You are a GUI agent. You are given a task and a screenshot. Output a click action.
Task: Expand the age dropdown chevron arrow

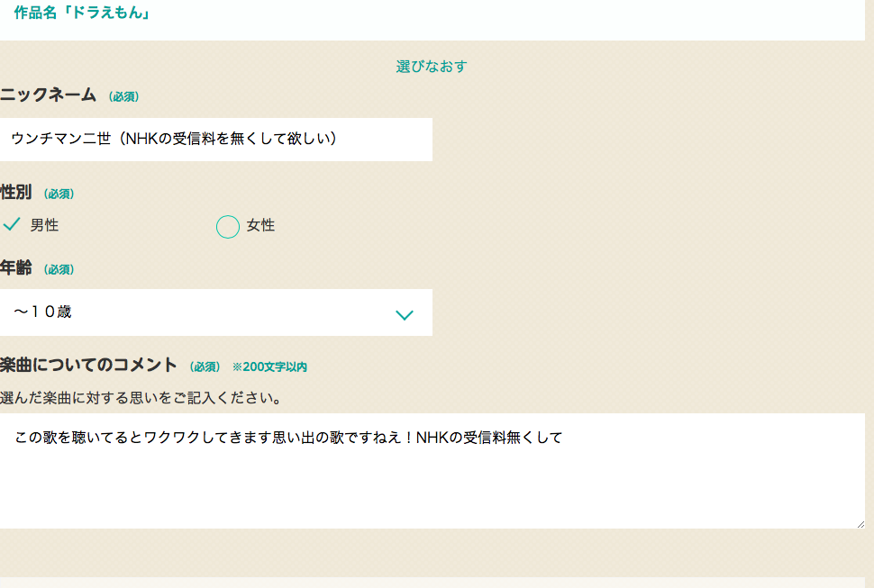tap(405, 314)
